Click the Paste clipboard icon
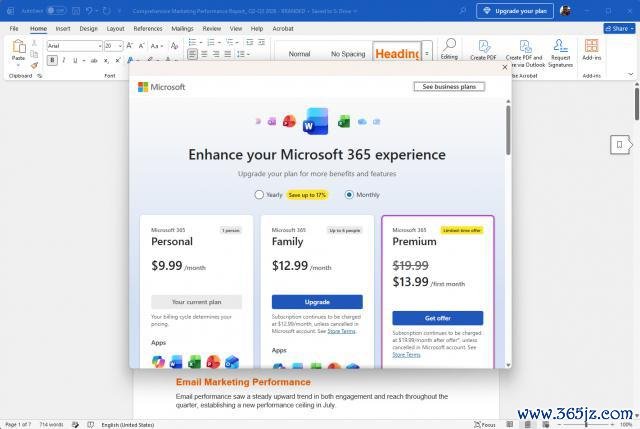The width and height of the screenshot is (640, 429). pos(18,47)
